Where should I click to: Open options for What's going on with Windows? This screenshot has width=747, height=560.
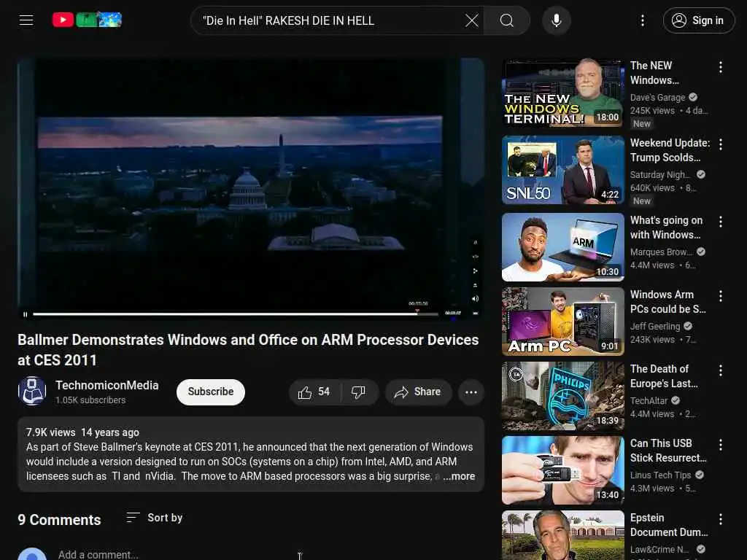[x=720, y=222]
